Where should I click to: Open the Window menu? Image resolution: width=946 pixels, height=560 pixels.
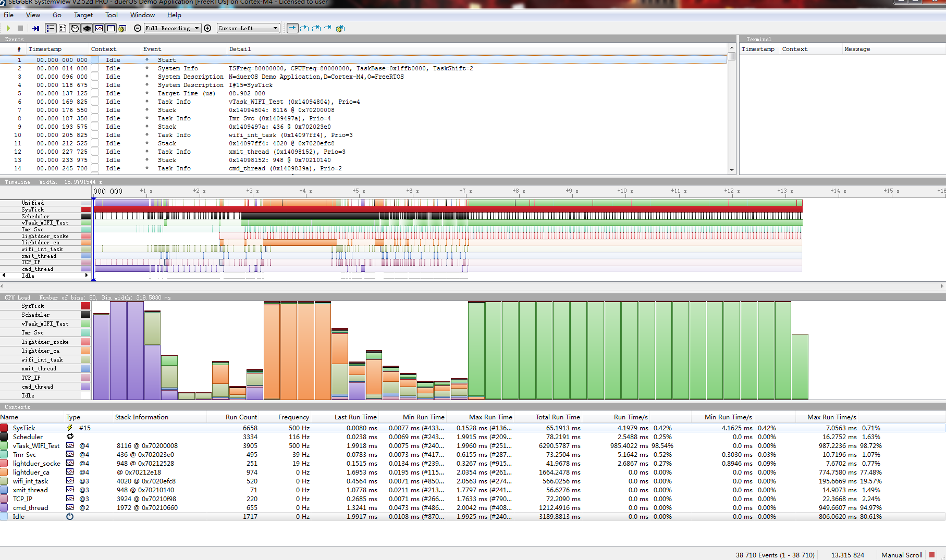point(142,15)
